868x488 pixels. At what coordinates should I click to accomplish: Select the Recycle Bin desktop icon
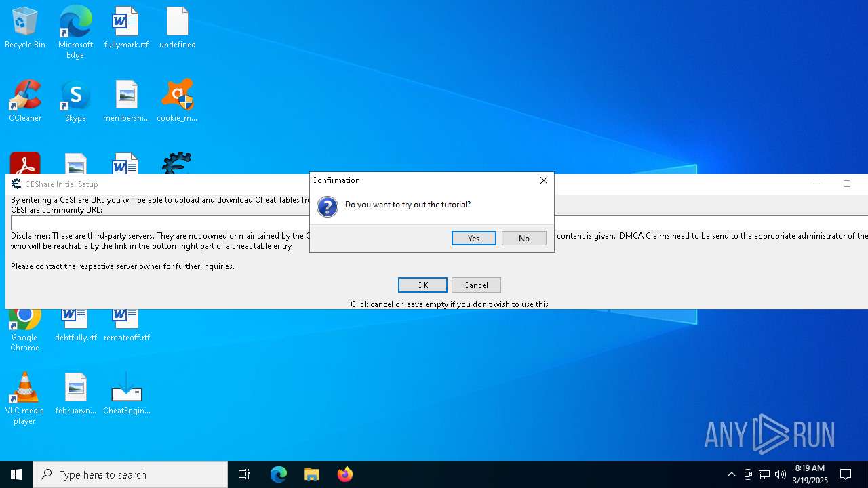[25, 28]
